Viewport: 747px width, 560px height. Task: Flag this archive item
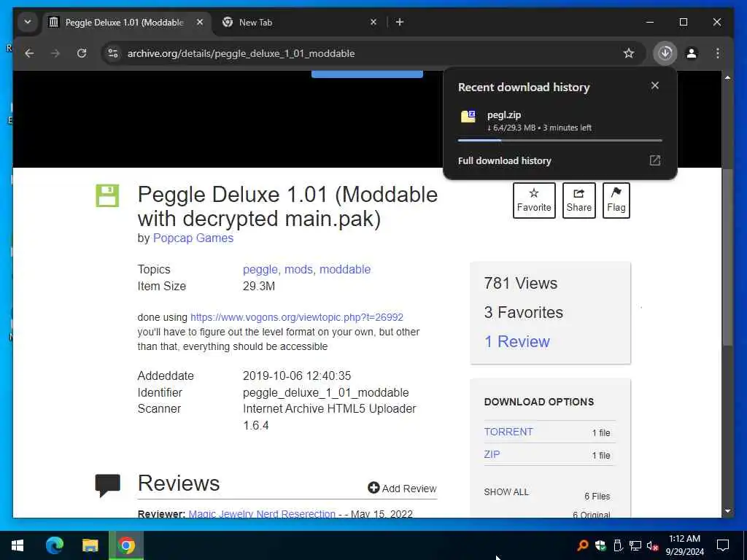point(616,201)
